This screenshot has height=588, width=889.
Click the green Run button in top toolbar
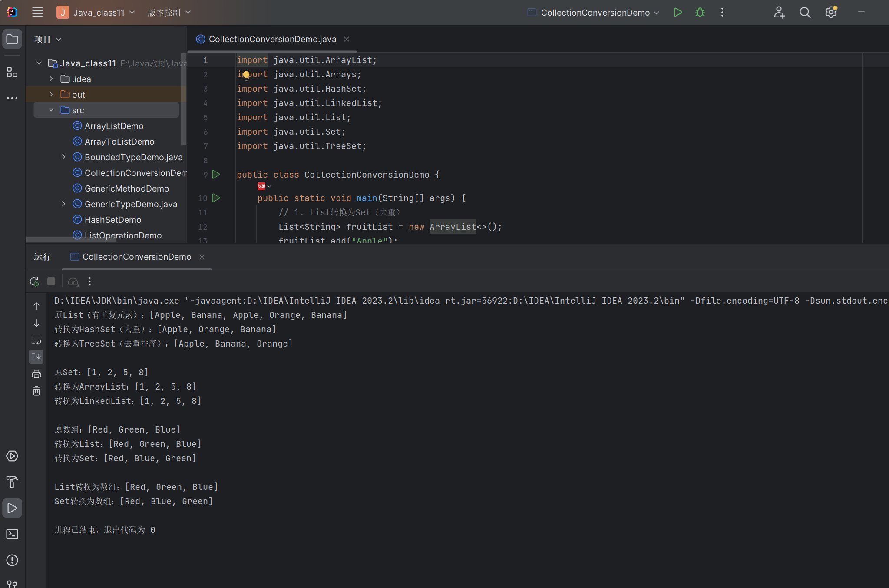677,12
